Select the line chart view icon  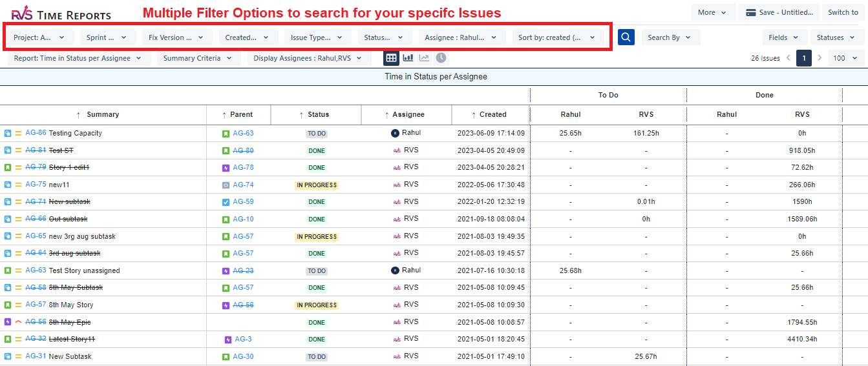pos(424,58)
